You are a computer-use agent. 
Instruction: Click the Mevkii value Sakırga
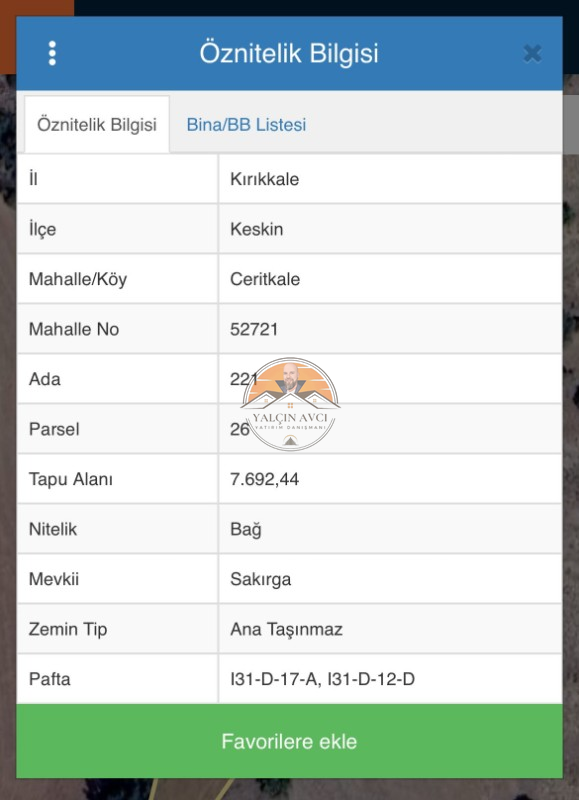point(261,579)
